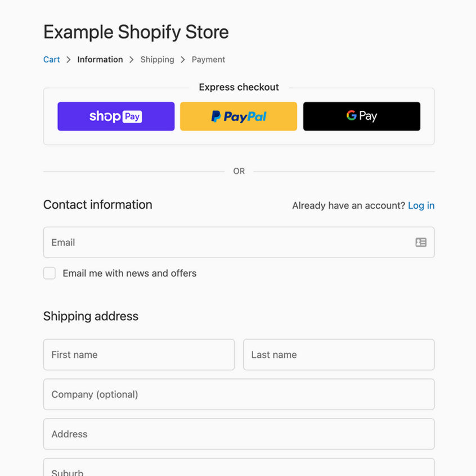Click the Example Shopify Store title
The width and height of the screenshot is (476, 476).
coord(136,32)
